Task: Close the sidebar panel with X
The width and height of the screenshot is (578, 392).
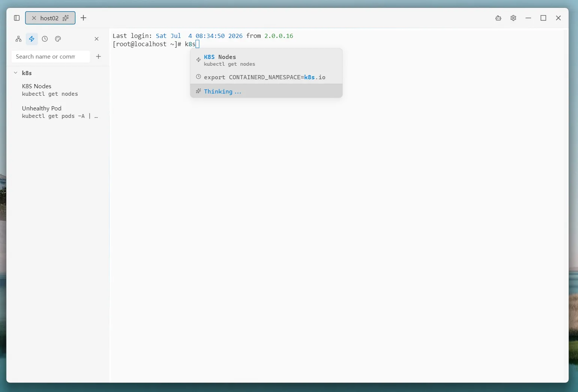Action: coord(96,39)
